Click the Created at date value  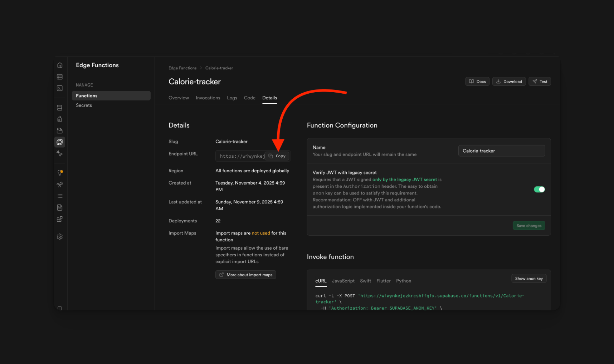pyautogui.click(x=250, y=186)
